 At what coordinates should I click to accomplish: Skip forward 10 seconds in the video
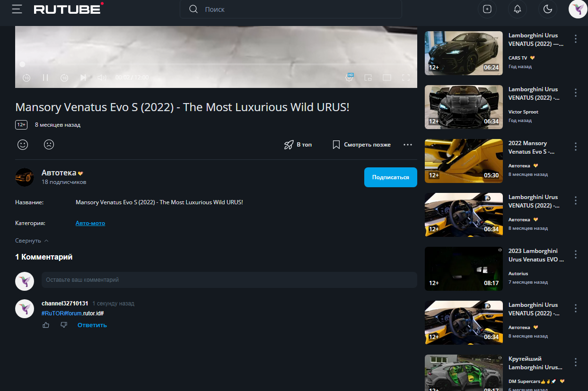click(64, 78)
